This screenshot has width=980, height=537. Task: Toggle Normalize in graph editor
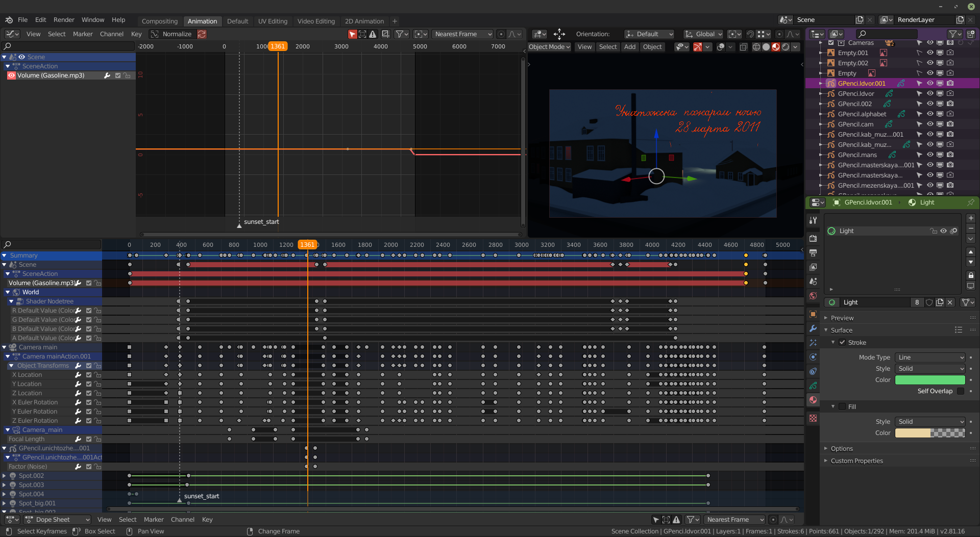click(171, 34)
